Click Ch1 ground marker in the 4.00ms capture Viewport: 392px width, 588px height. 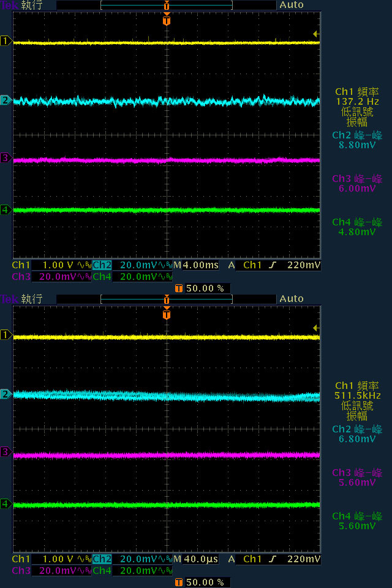point(6,40)
